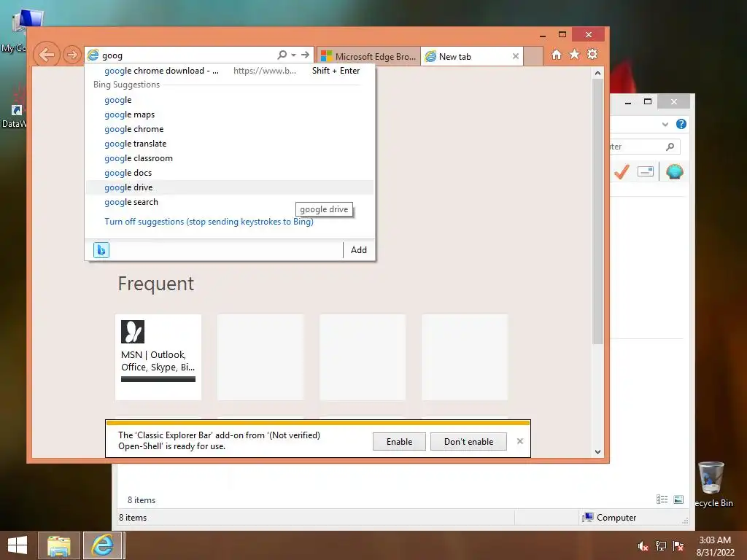Viewport: 747px width, 560px height.
Task: Select 'google chrome download' history suggestion
Action: [230, 71]
